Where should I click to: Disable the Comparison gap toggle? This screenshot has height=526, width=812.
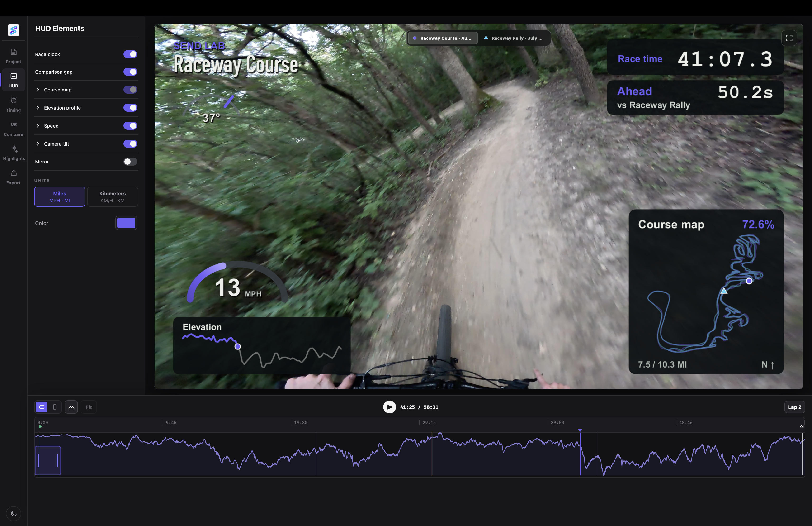point(130,72)
